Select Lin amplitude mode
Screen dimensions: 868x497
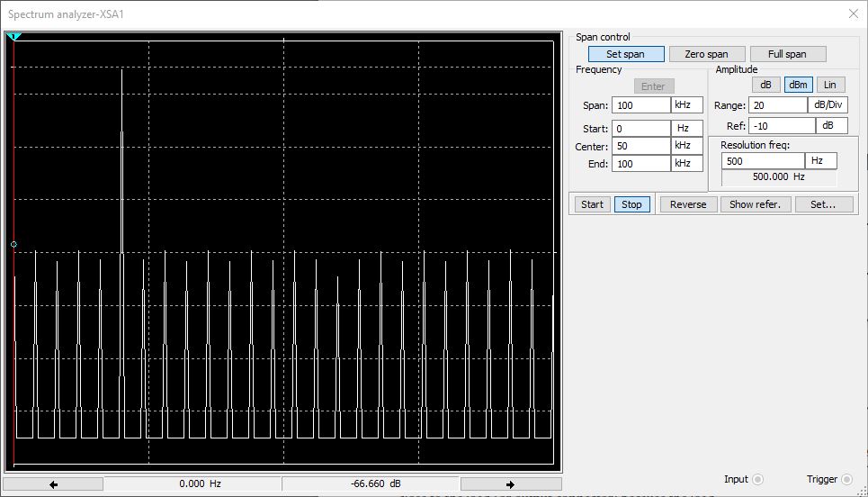pyautogui.click(x=830, y=85)
